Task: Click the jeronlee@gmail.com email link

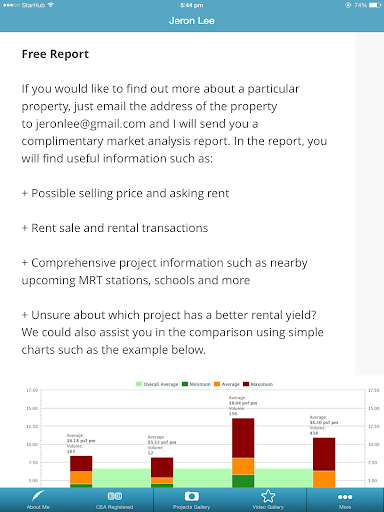Action: coord(91,124)
